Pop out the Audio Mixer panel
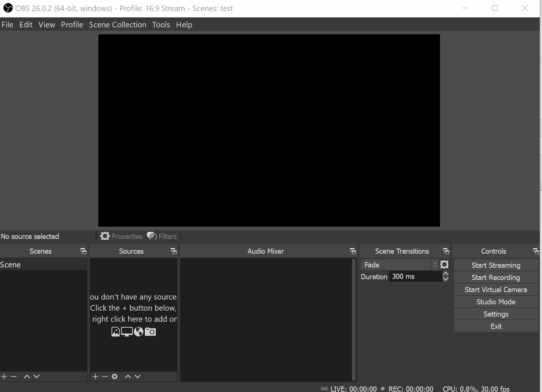This screenshot has width=542, height=392. point(352,251)
